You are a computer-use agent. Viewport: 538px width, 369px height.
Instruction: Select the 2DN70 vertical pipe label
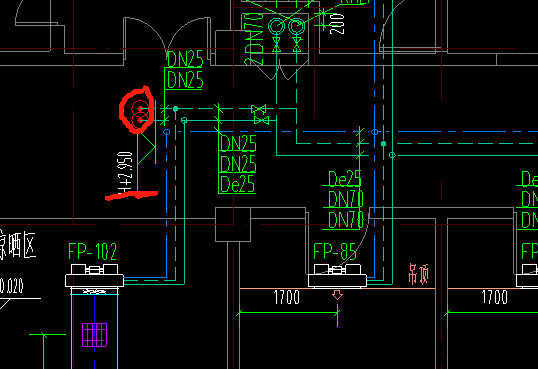coord(254,39)
